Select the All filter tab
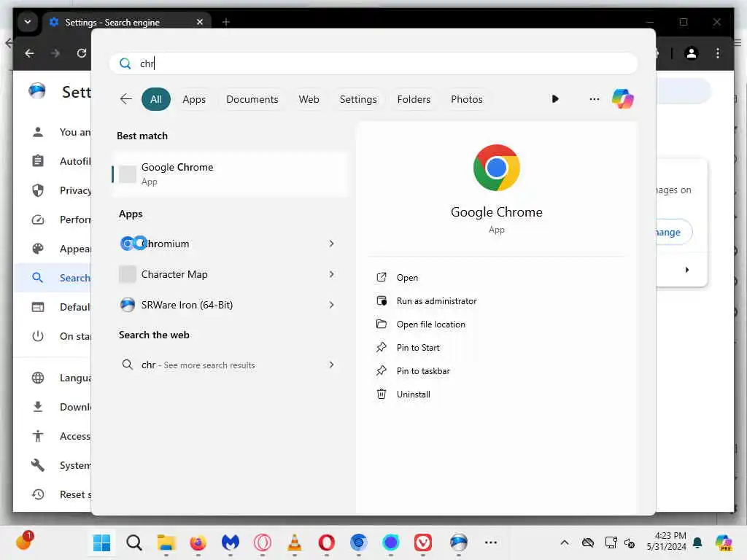Viewport: 747px width, 560px height. 156,99
